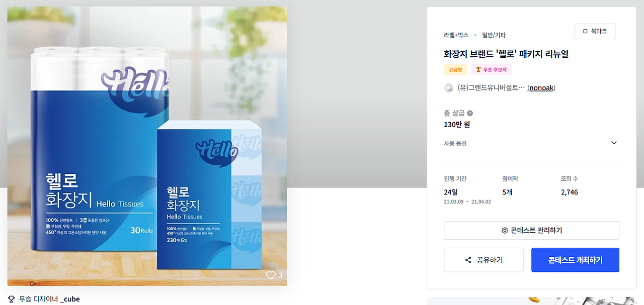Click the company profile avatar icon
The height and width of the screenshot is (305, 644).
(x=449, y=88)
